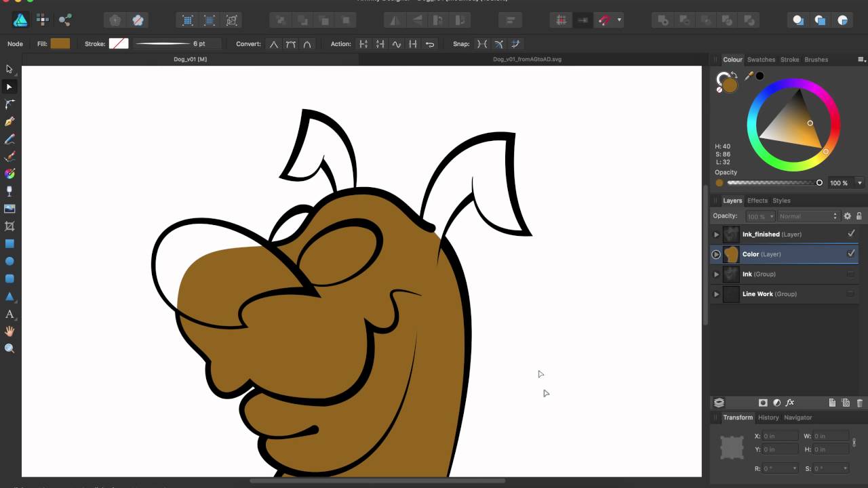The width and height of the screenshot is (868, 488).
Task: Select the Triangle shape tool
Action: click(9, 296)
